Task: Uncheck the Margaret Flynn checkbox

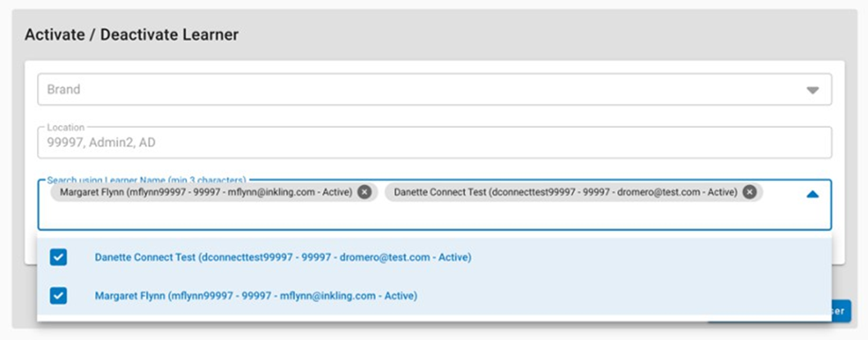Action: tap(58, 295)
